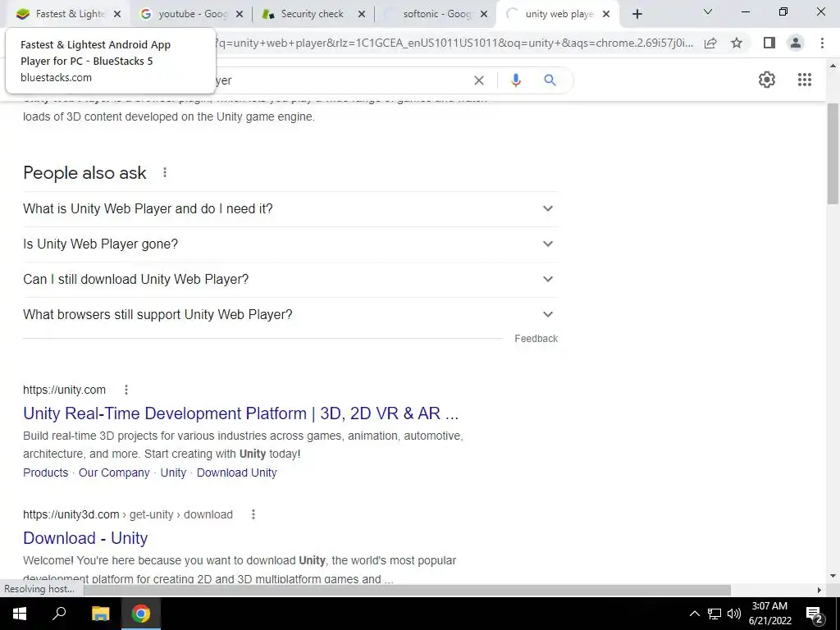Screen dimensions: 840x630
Task: Bookmark this page with star icon
Action: [737, 43]
